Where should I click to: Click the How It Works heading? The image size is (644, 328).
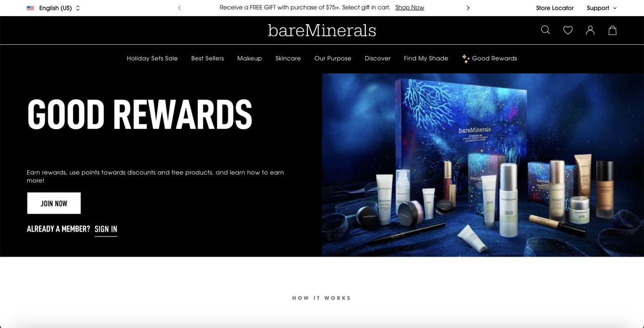tap(321, 298)
